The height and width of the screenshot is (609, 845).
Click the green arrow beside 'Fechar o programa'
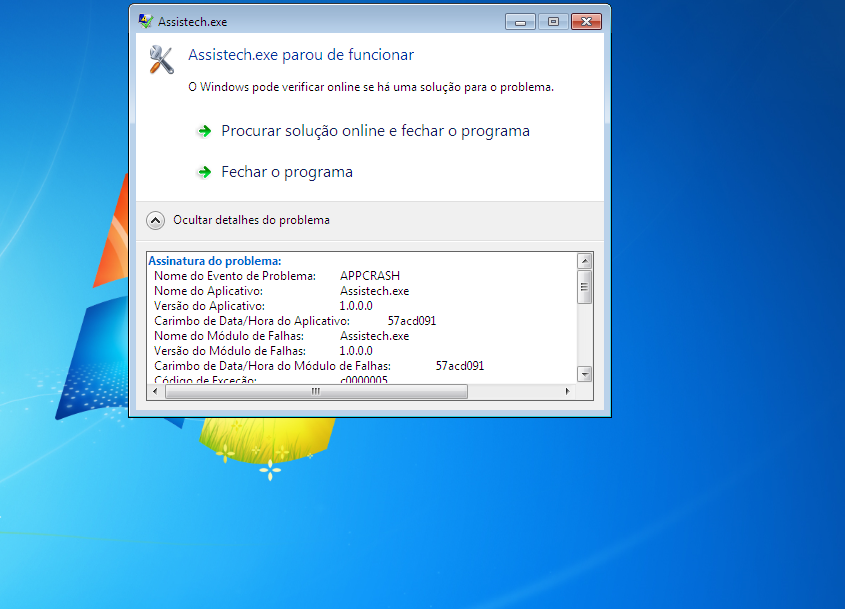point(204,172)
